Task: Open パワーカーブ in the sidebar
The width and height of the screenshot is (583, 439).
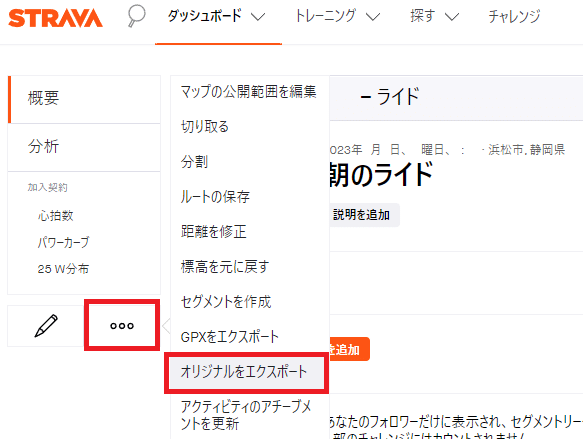Action: pyautogui.click(x=63, y=242)
